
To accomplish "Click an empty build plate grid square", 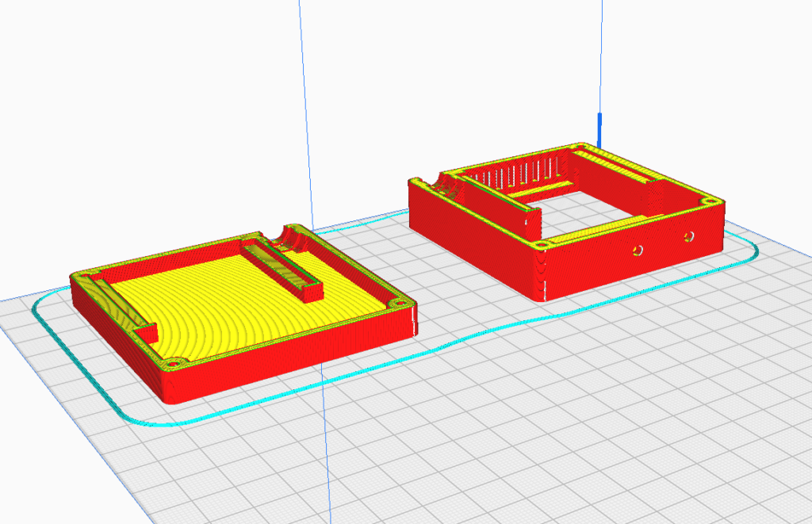I will 476,444.
